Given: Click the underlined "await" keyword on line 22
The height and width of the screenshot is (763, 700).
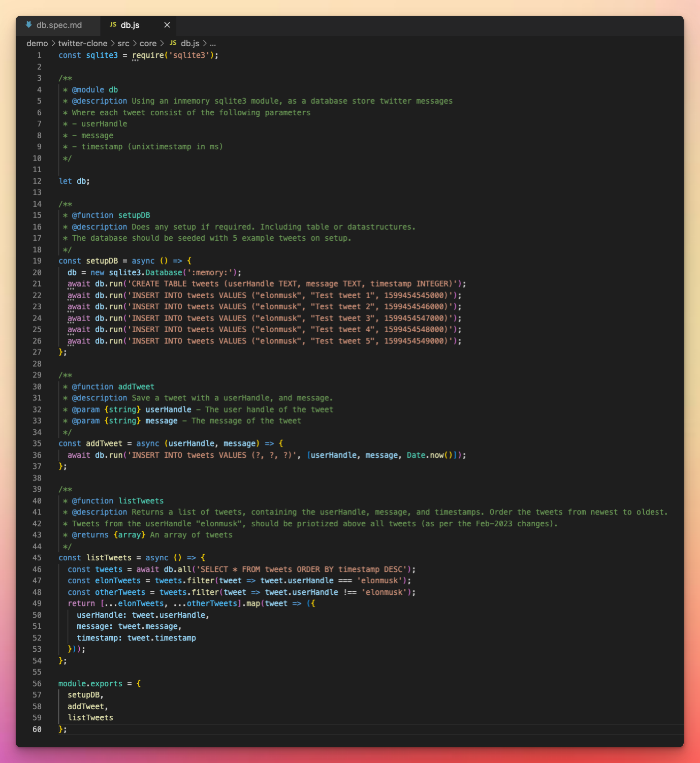Looking at the screenshot, I should tap(78, 295).
